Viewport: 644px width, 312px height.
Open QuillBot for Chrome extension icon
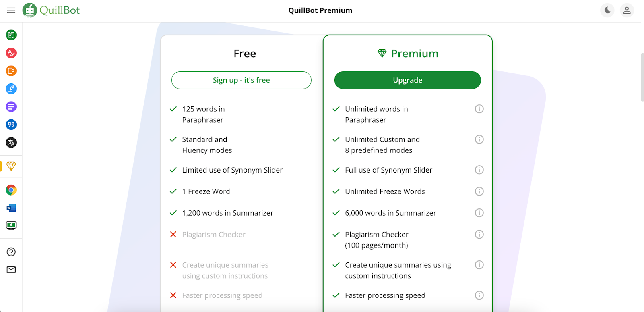(11, 190)
